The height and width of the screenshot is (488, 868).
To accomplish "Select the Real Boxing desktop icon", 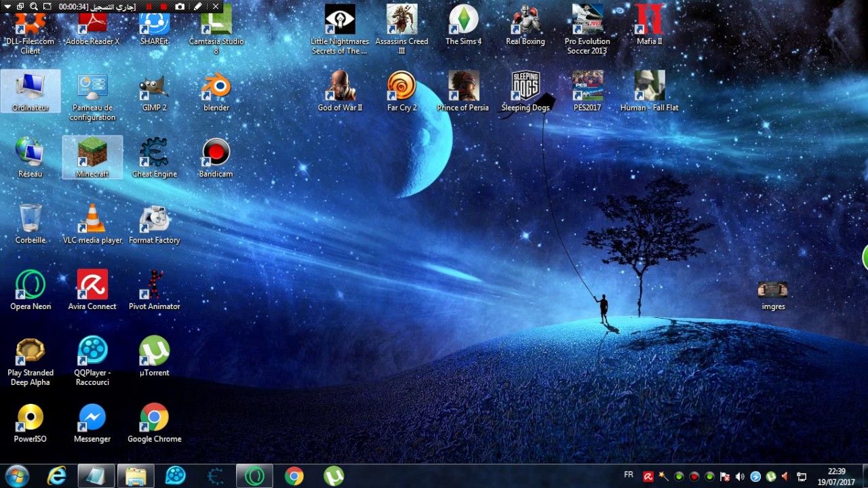I will click(x=526, y=25).
